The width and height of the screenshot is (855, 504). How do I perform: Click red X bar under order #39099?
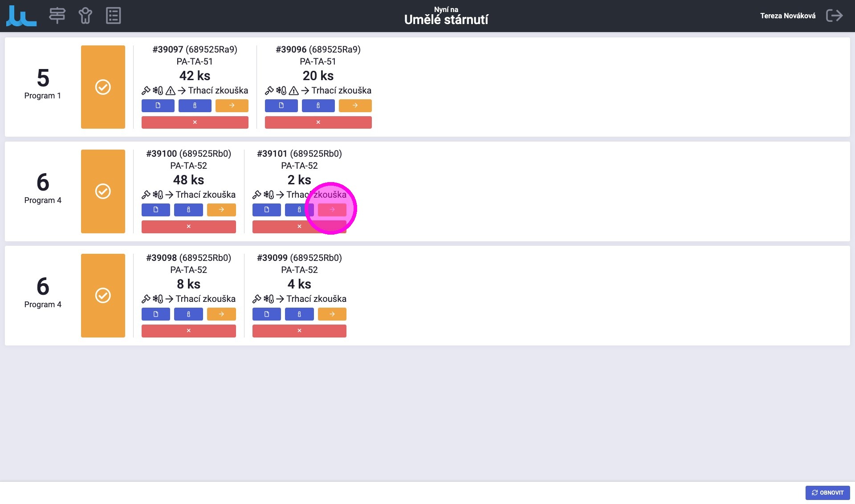[299, 331]
